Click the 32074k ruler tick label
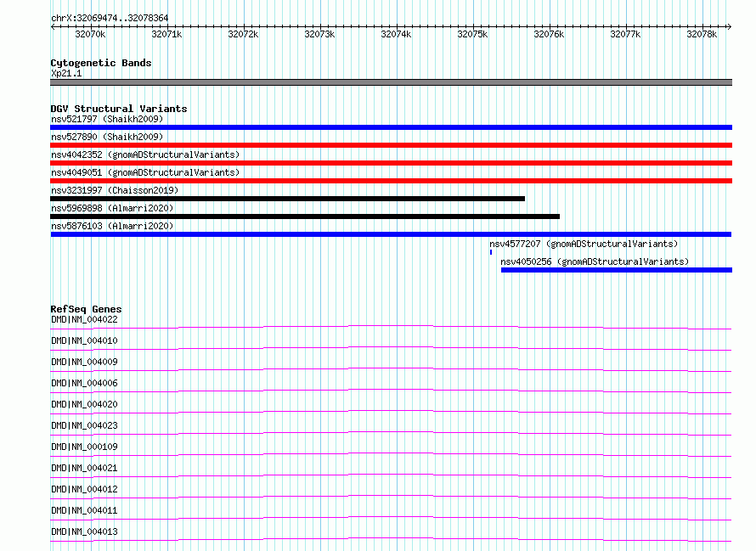 pos(396,34)
